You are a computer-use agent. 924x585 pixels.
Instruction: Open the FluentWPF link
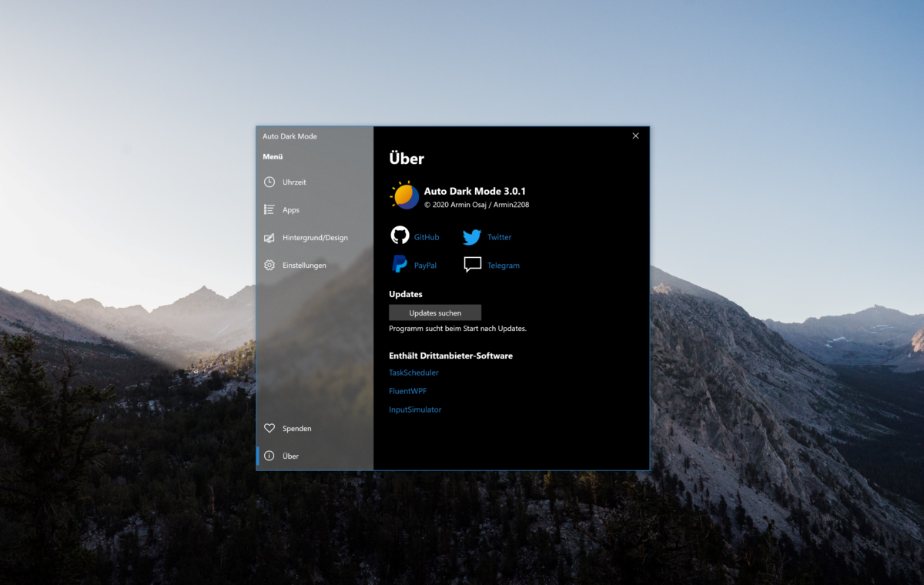407,391
